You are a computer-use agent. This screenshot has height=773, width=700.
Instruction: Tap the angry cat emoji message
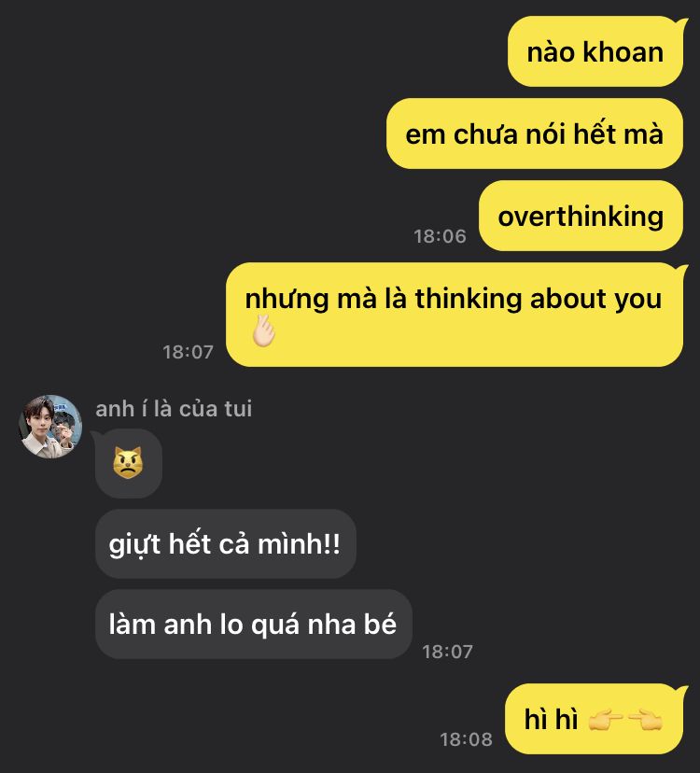point(128,463)
